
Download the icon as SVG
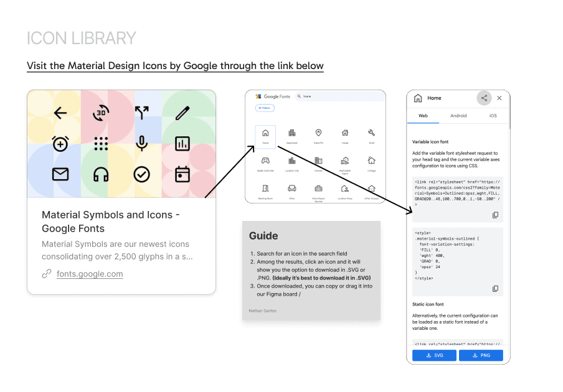434,355
